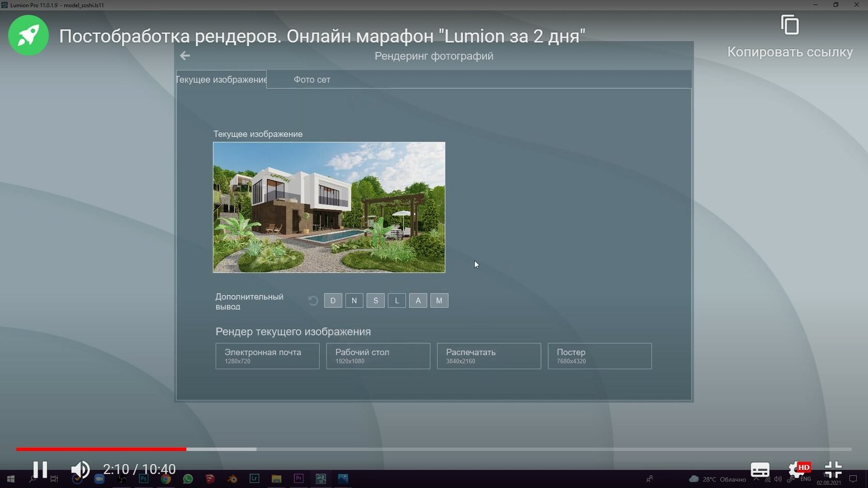Screen dimensions: 868x488
Task: Click the house render preview image
Action: 329,207
